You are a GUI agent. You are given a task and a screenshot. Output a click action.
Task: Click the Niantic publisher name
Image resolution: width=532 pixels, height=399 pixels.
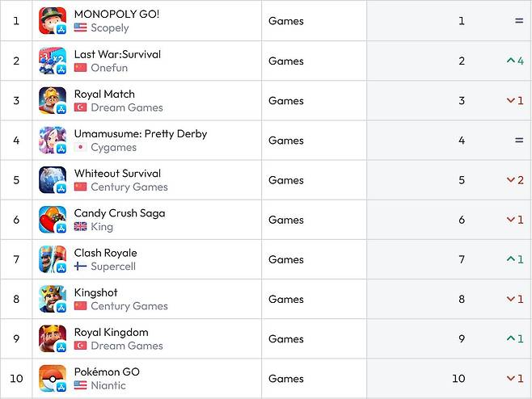click(x=108, y=385)
